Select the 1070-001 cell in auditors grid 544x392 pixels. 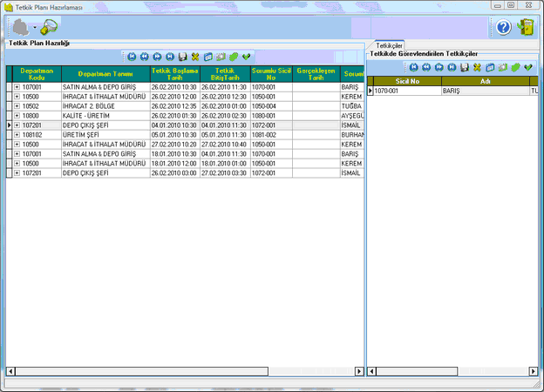[407, 91]
